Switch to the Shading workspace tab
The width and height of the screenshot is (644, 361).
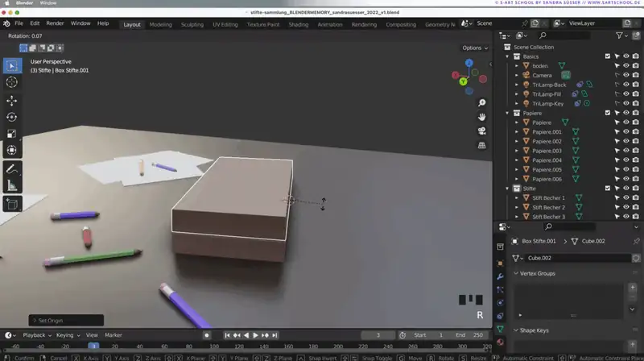tap(299, 25)
